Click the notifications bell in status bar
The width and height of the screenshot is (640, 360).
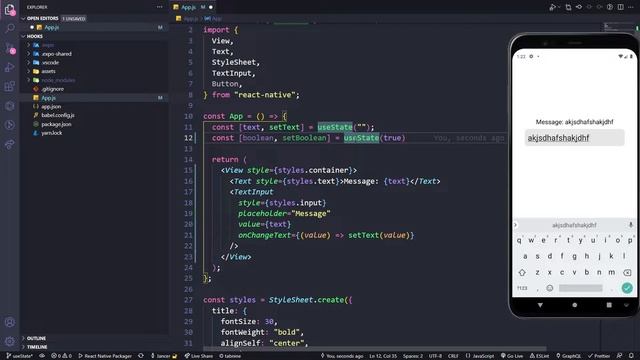(631, 356)
